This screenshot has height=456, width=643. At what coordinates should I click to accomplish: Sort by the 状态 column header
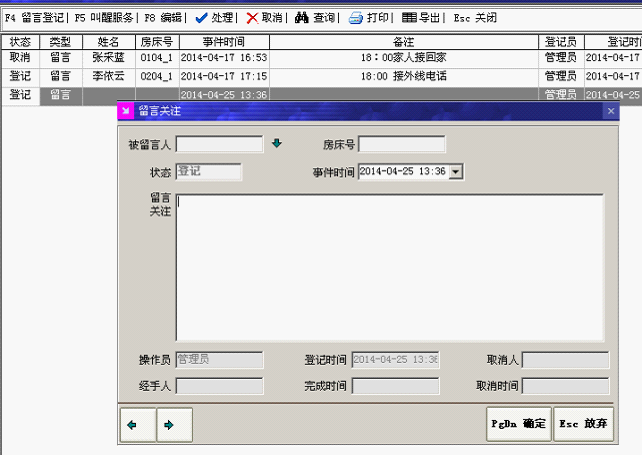click(20, 42)
